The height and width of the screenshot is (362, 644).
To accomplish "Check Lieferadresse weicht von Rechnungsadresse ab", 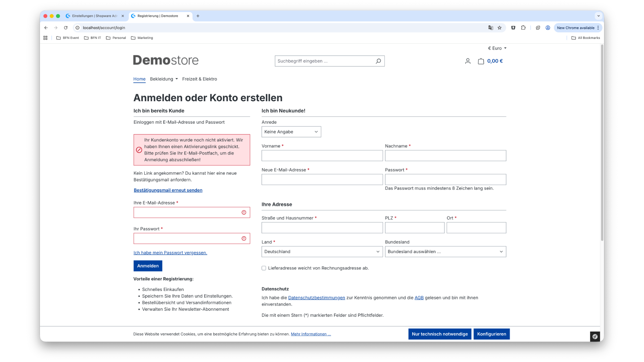I will [264, 268].
